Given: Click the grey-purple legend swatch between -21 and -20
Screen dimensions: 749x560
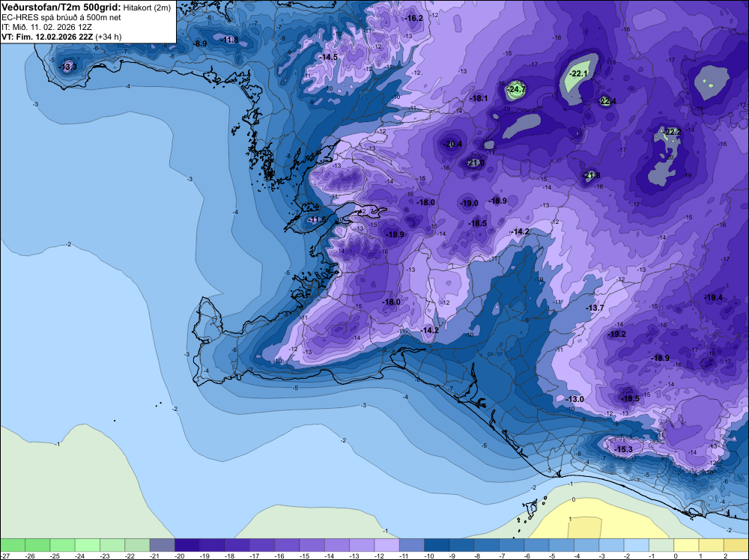Looking at the screenshot, I should (x=163, y=545).
